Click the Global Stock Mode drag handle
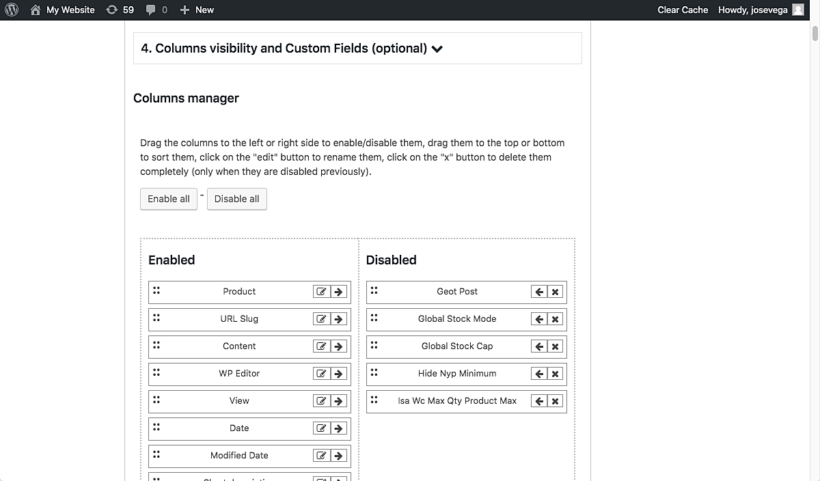 374,317
